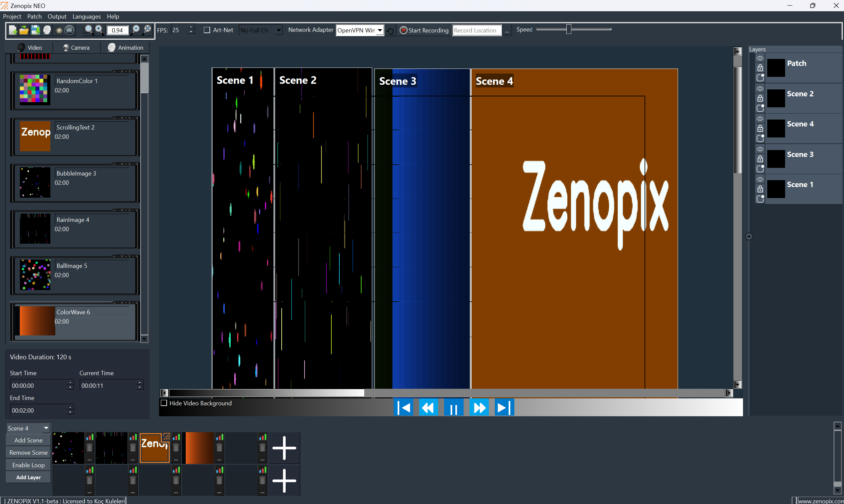The height and width of the screenshot is (504, 844).
Task: Click the Speed slider handle
Action: pyautogui.click(x=568, y=29)
